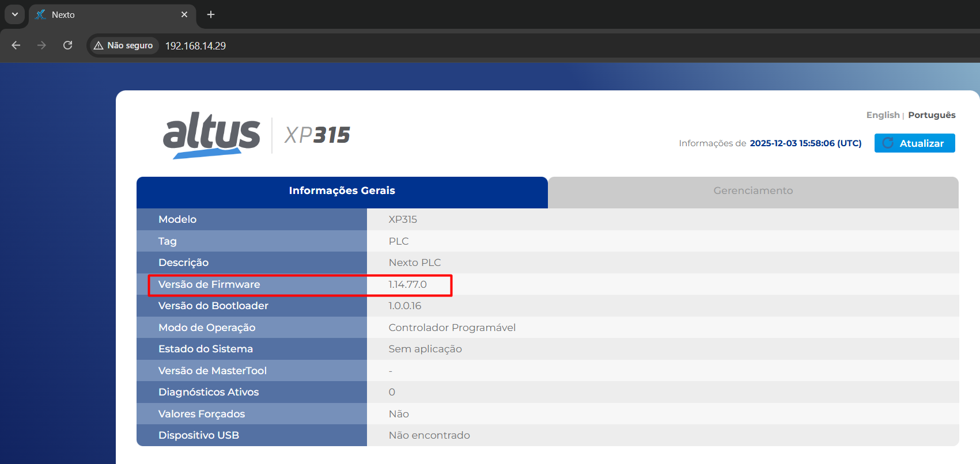Click the Estado do Sistema row label
Image resolution: width=980 pixels, height=464 pixels.
[206, 349]
